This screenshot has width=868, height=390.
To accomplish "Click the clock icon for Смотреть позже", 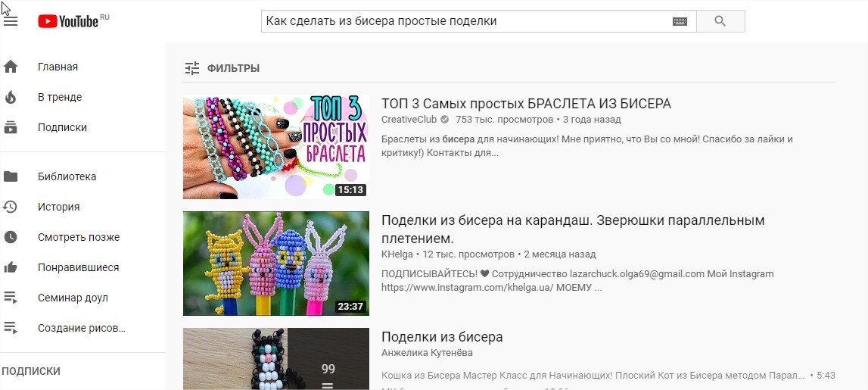I will (x=11, y=237).
